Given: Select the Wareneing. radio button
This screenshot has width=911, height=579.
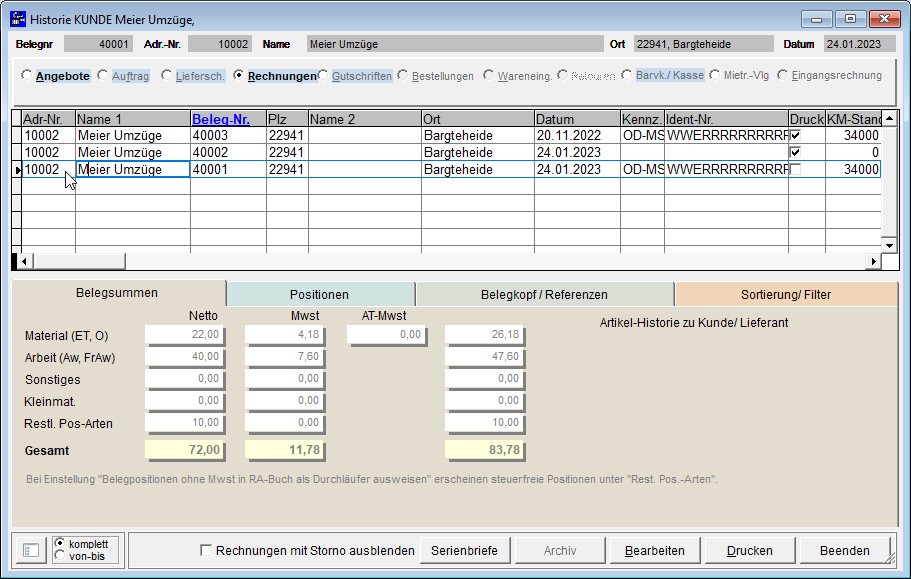Looking at the screenshot, I should (488, 75).
